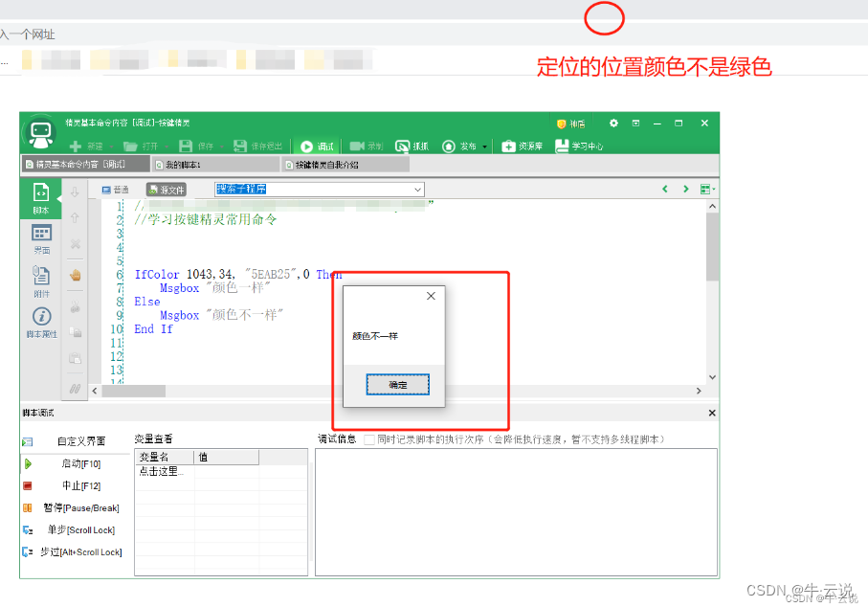Click the editor scroll-up arrow
Image resolution: width=868 pixels, height=607 pixels.
[712, 207]
